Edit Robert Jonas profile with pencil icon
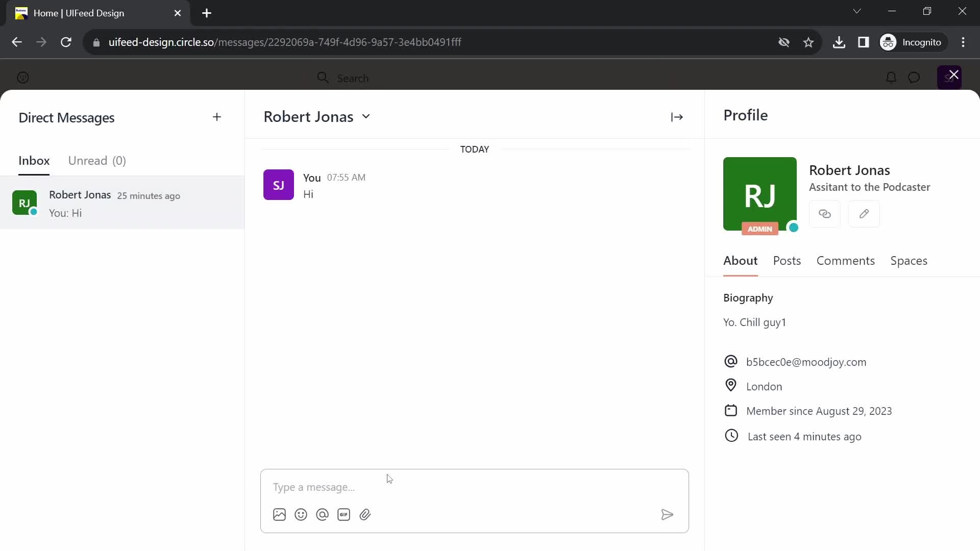The width and height of the screenshot is (980, 551). [x=864, y=214]
